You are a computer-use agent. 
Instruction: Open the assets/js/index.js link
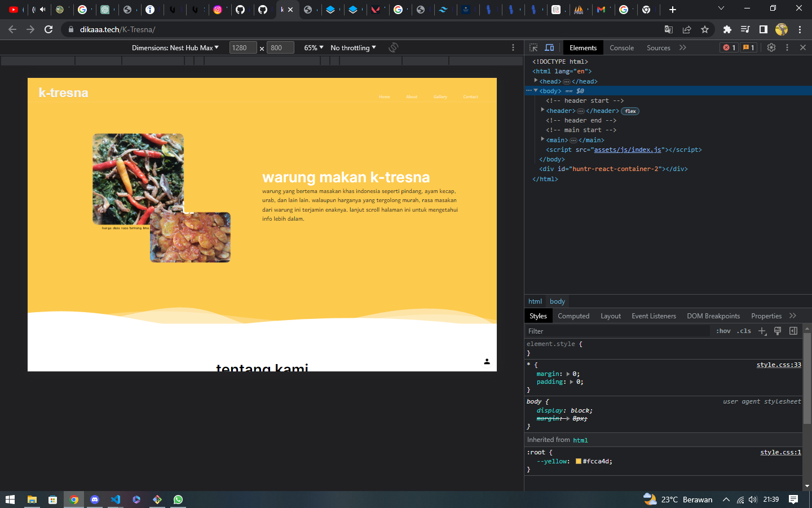[x=627, y=150]
